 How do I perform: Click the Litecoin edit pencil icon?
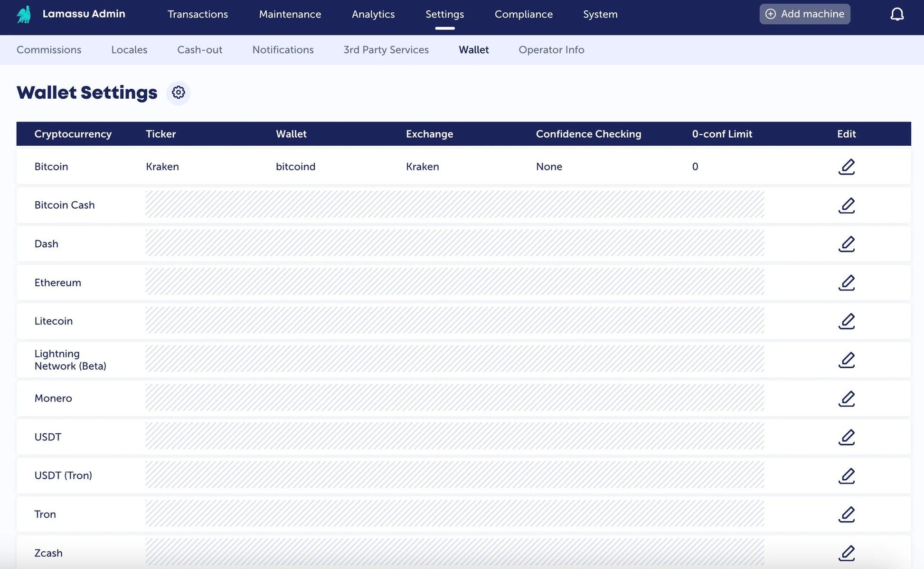point(846,321)
